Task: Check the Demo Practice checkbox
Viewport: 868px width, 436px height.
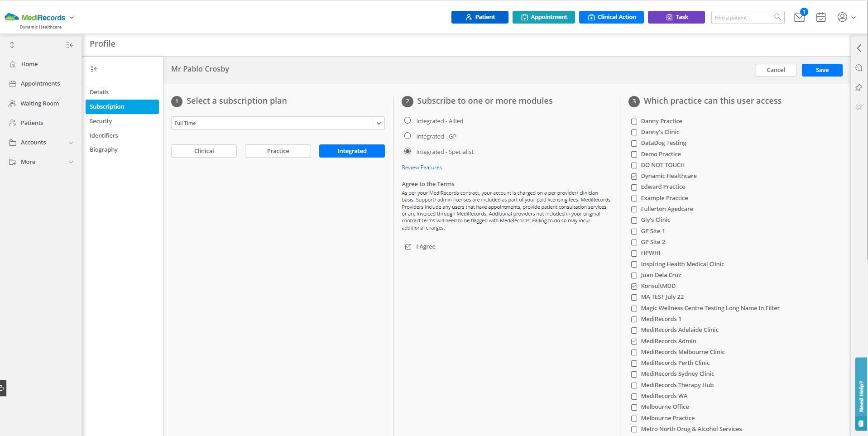Action: pyautogui.click(x=634, y=154)
